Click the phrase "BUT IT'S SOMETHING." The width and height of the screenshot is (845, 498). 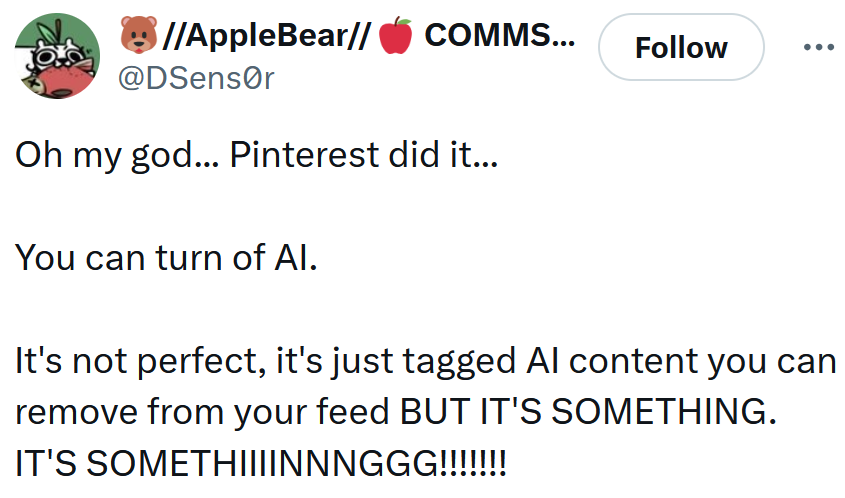pos(588,411)
